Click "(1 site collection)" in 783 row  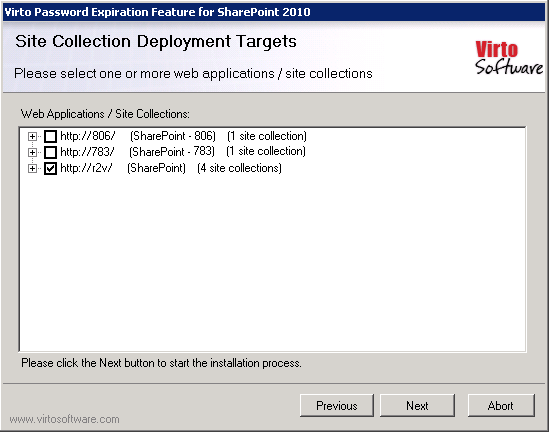[266, 152]
